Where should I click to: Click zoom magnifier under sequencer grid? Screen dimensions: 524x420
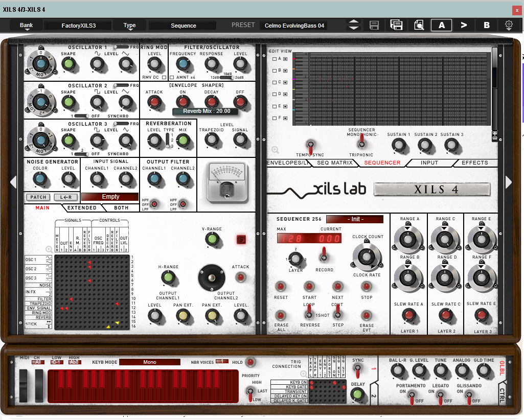[x=275, y=150]
